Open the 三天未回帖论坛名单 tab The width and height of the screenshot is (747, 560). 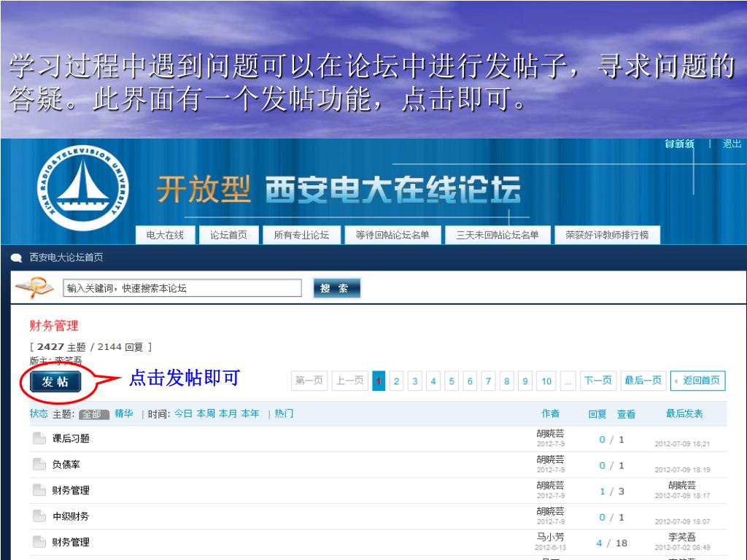click(498, 235)
